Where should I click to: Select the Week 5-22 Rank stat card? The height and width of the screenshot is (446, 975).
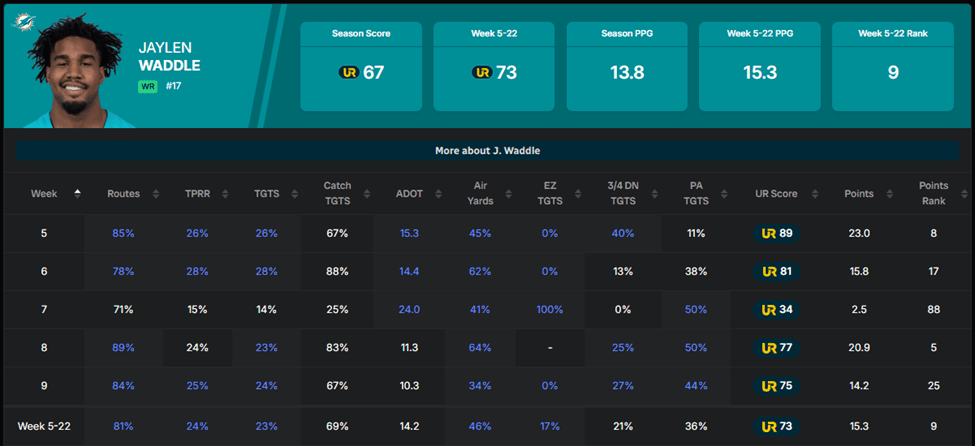(x=892, y=66)
